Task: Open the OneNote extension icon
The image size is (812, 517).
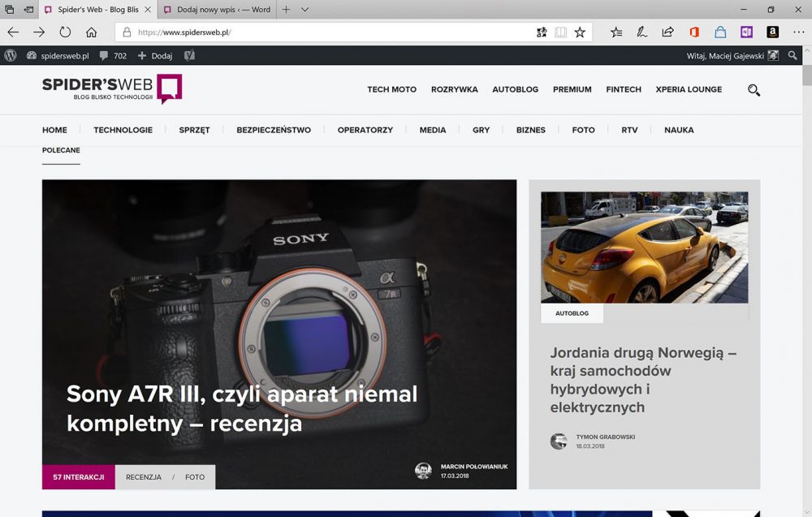Action: (x=746, y=32)
